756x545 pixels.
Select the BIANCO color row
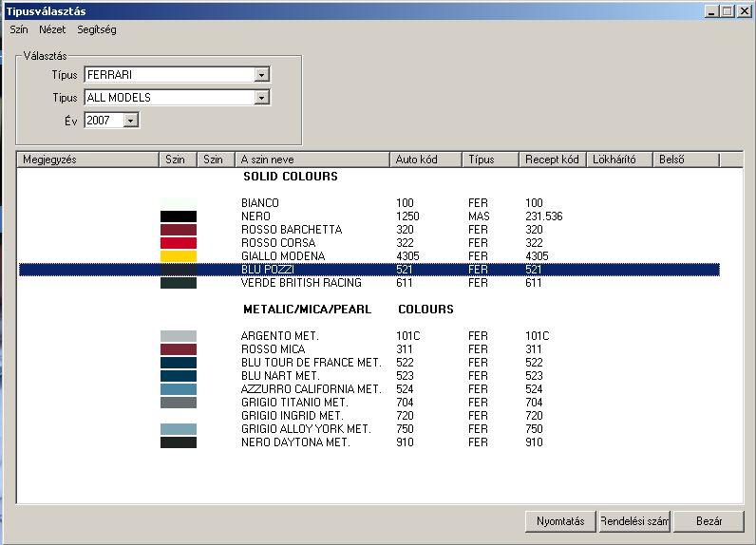click(260, 203)
